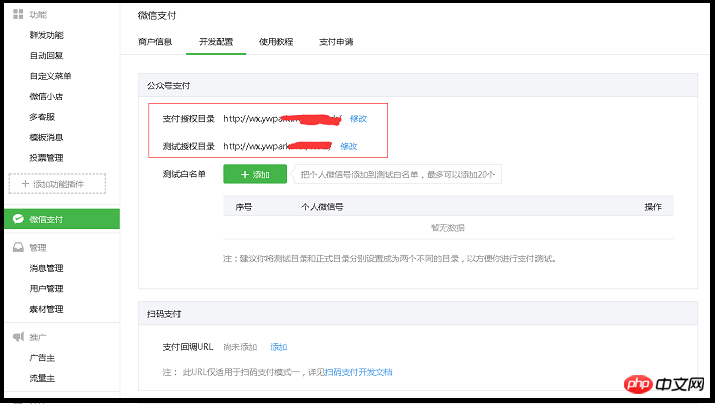
Task: Click the 操作 column header
Action: [x=653, y=207]
